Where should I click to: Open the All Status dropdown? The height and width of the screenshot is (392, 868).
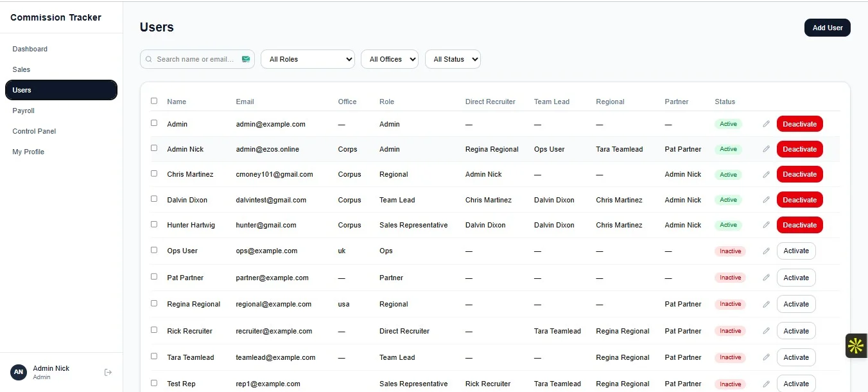click(453, 59)
